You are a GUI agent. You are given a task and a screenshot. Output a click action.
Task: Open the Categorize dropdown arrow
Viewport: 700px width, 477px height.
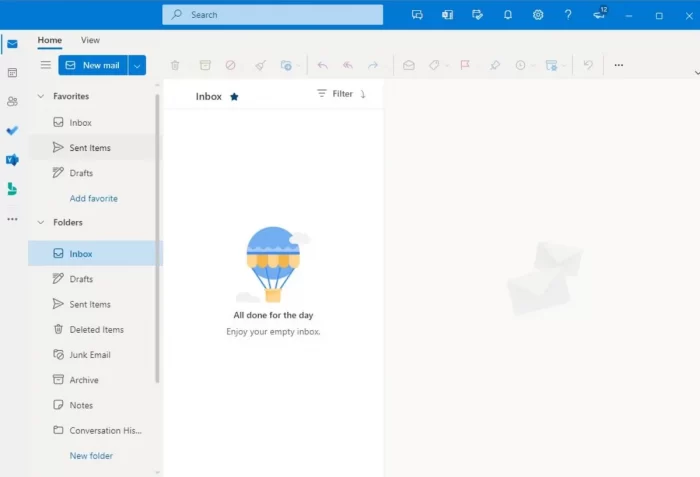point(446,66)
